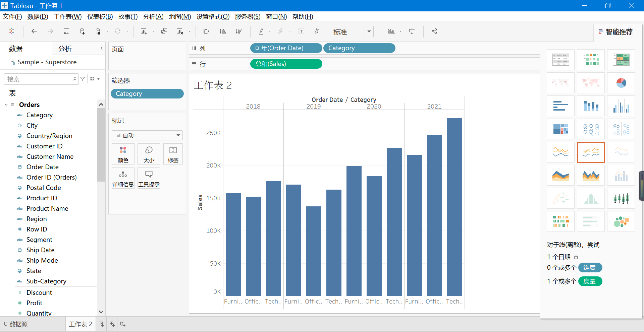Click new worksheet tab icon at bottom

pos(101,324)
